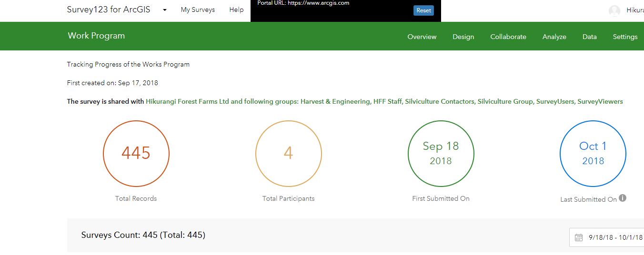Click the Sep 18 2018 circle

click(x=441, y=154)
